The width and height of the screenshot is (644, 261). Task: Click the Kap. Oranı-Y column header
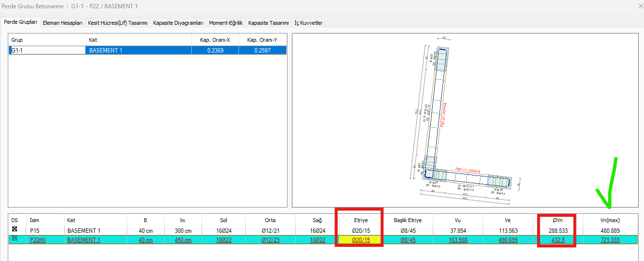point(262,40)
